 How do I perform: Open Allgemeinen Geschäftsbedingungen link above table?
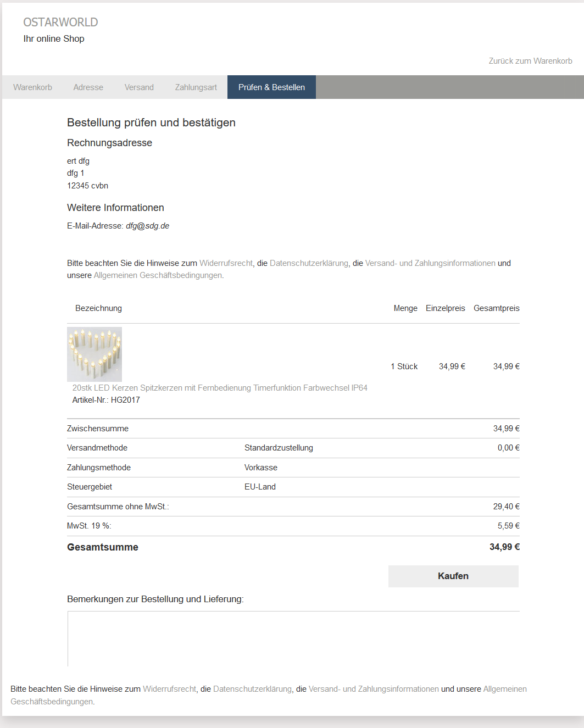tap(158, 275)
